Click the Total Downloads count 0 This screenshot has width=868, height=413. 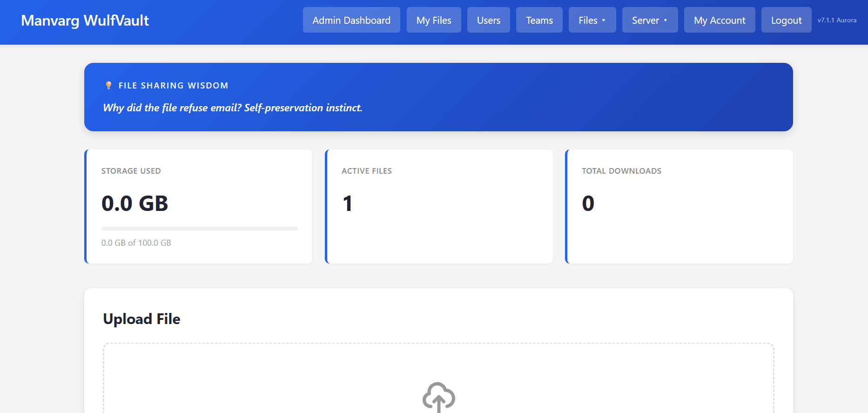(x=588, y=203)
